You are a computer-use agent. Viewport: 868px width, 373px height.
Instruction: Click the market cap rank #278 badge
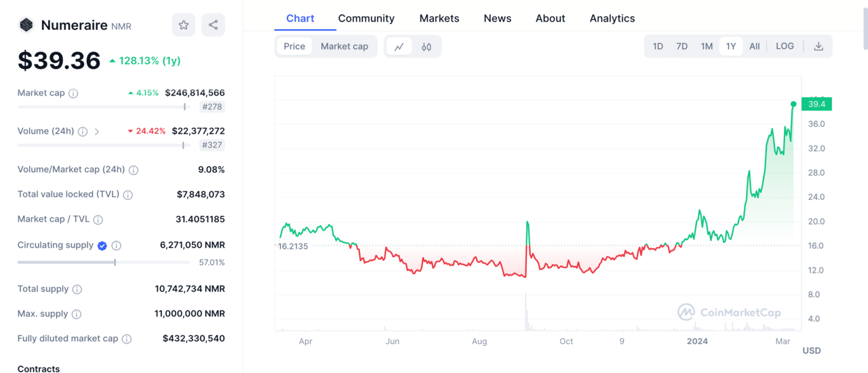(213, 106)
